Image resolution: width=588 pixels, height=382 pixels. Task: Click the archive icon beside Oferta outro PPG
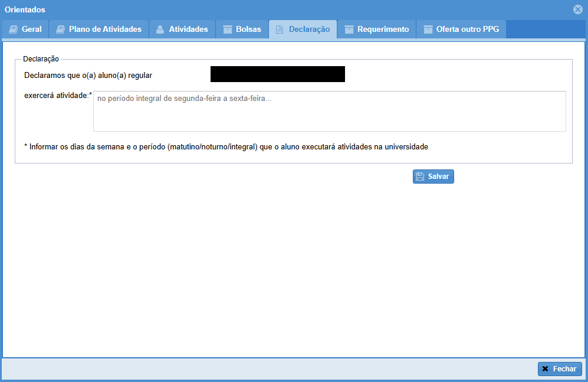click(x=428, y=30)
